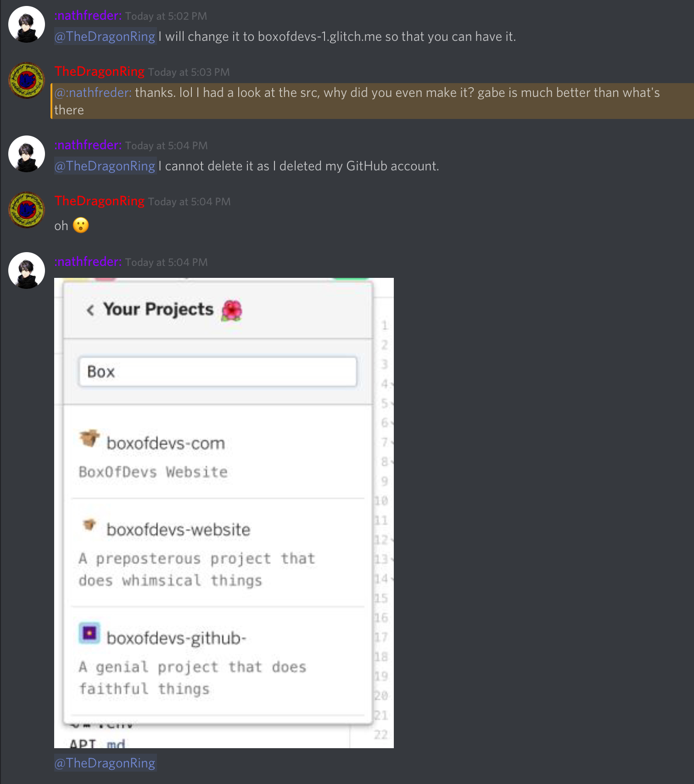Click the @TheDragonRing mention below the image
Viewport: 694px width, 784px height.
click(x=105, y=763)
